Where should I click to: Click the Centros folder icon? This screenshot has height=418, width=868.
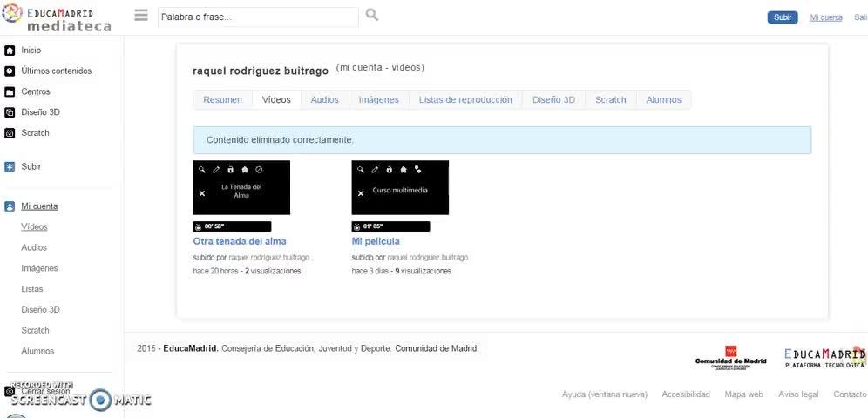pos(10,91)
